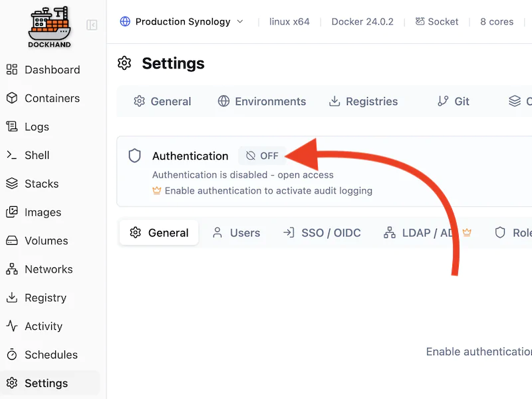Screen dimensions: 532x399
Task: Open Containers from the cube icon
Action: tap(12, 98)
